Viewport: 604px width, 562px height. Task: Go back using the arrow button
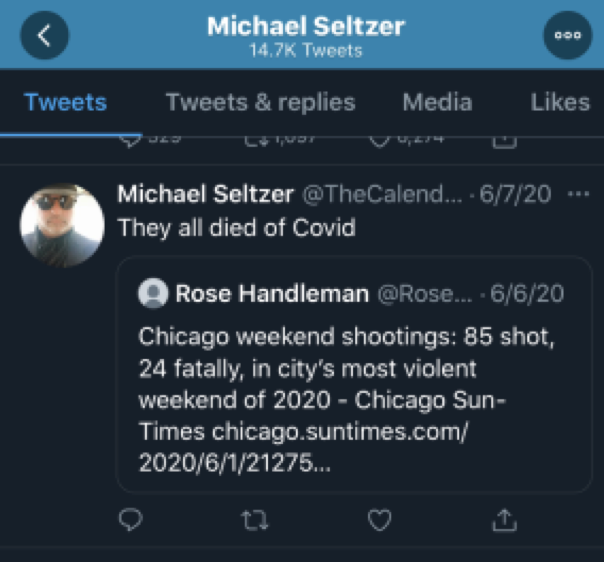tap(44, 35)
